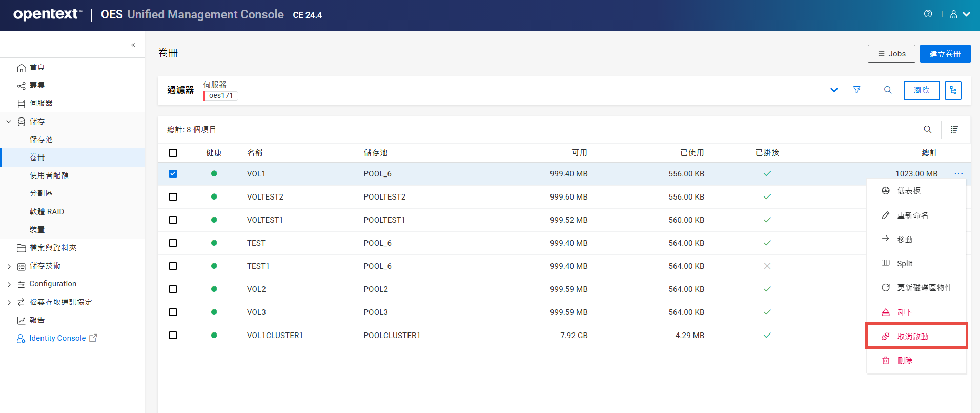This screenshot has height=413, width=980.
Task: Toggle the select-all header checkbox
Action: pyautogui.click(x=173, y=153)
